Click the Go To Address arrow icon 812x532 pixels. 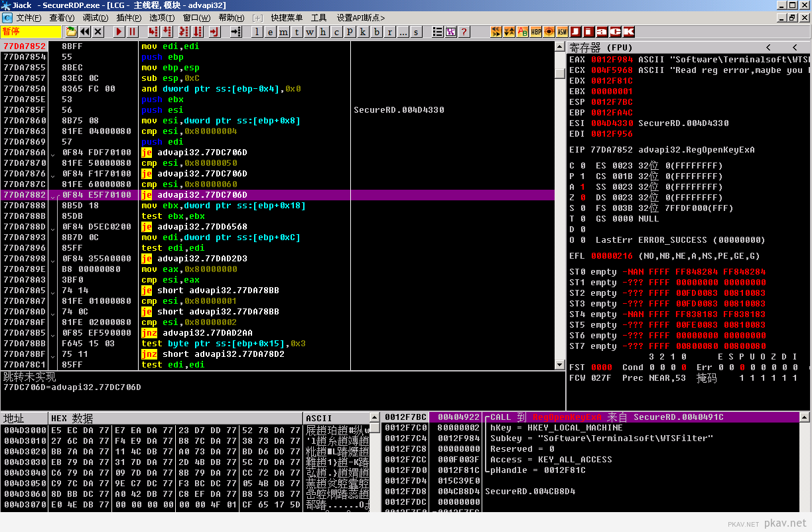coord(236,31)
